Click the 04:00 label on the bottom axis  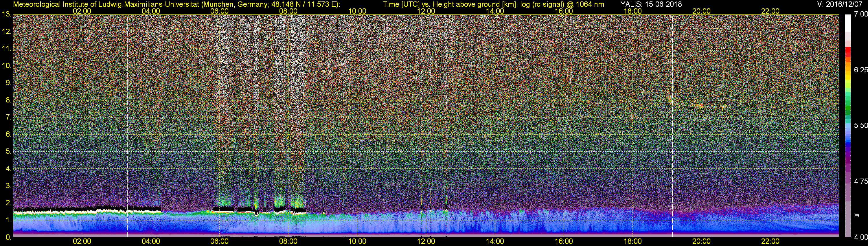tap(151, 242)
